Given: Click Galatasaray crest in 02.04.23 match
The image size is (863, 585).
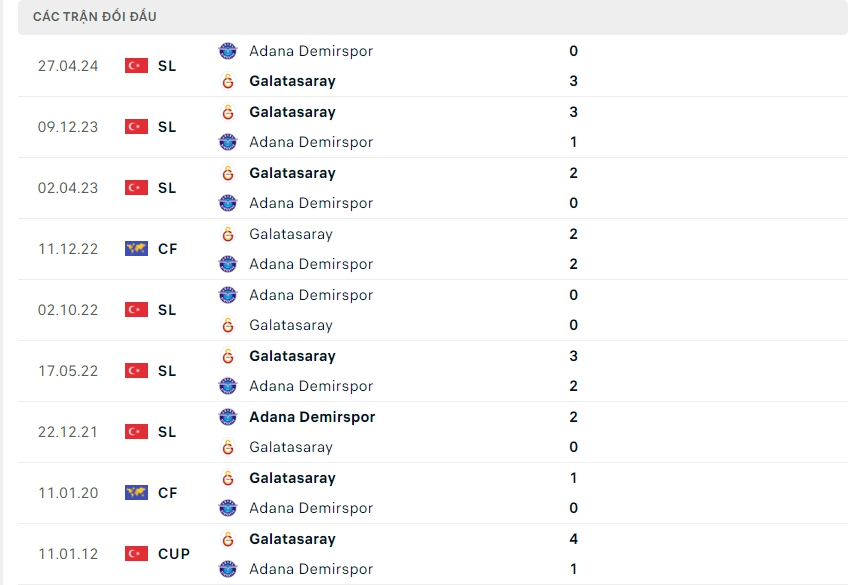Looking at the screenshot, I should pos(228,173).
